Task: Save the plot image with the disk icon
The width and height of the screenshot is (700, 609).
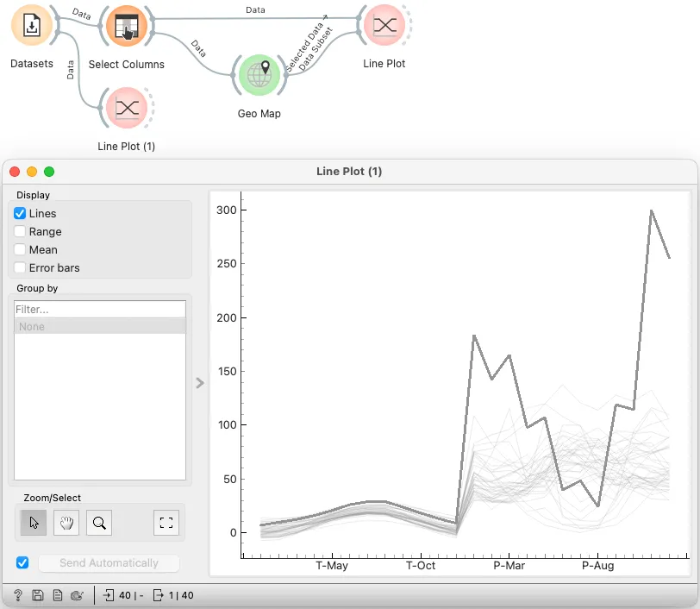Action: (x=38, y=595)
